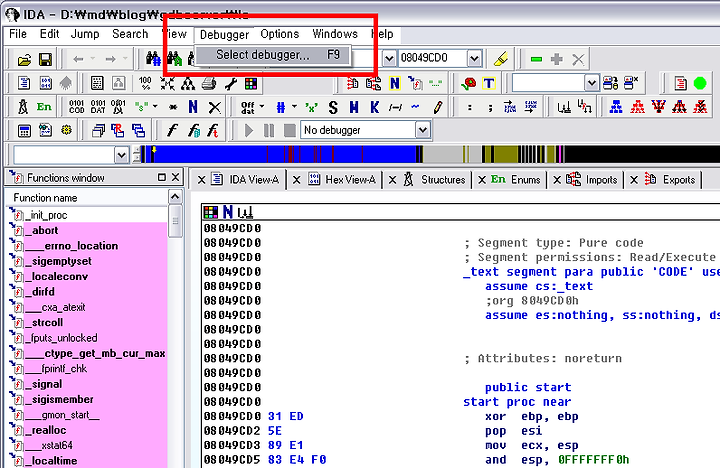Screen dimensions: 720x468
Task: Click the colorful grid palette icon
Action: tap(251, 83)
